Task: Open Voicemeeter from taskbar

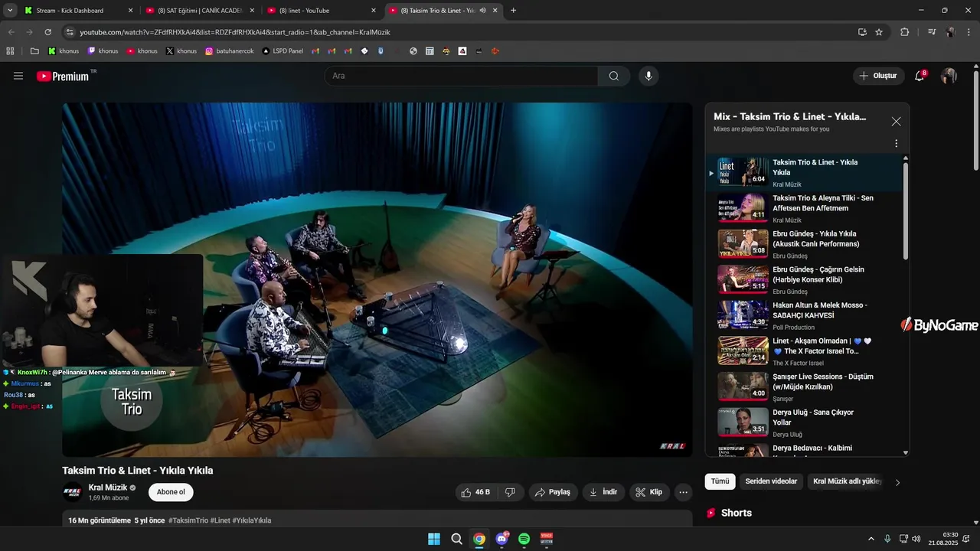Action: (x=547, y=539)
